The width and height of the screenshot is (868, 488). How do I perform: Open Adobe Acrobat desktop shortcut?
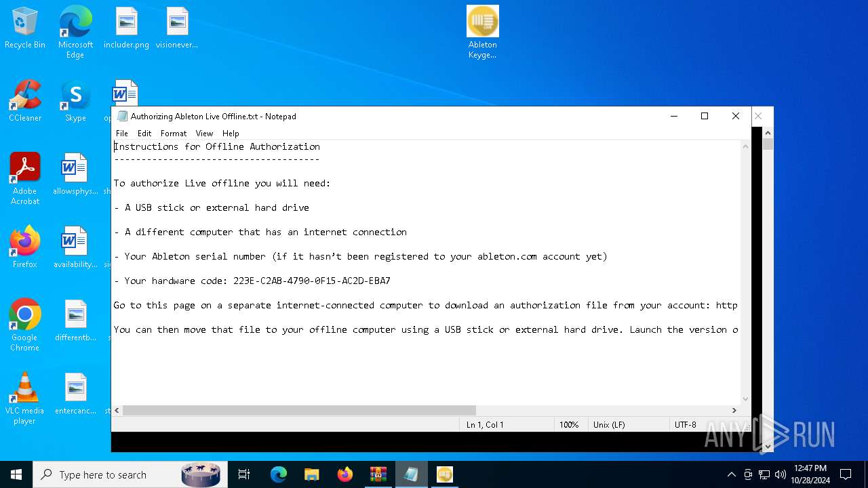pyautogui.click(x=25, y=179)
